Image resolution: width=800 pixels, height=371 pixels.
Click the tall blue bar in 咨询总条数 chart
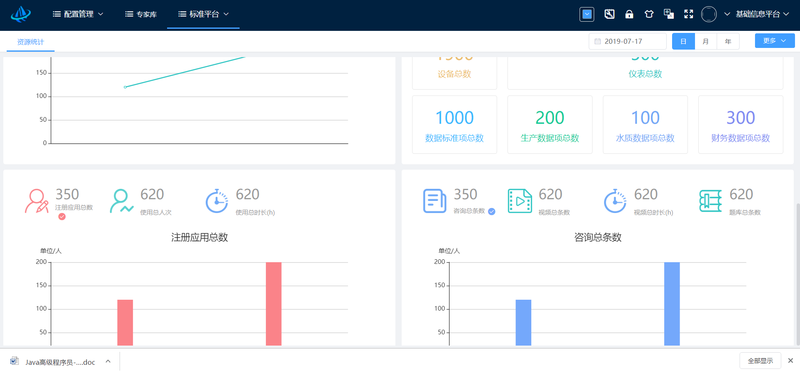pyautogui.click(x=672, y=304)
